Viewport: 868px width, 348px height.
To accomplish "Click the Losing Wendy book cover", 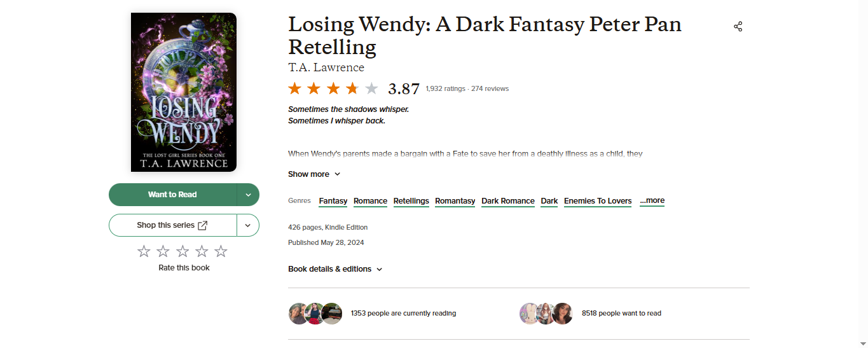I will (184, 92).
